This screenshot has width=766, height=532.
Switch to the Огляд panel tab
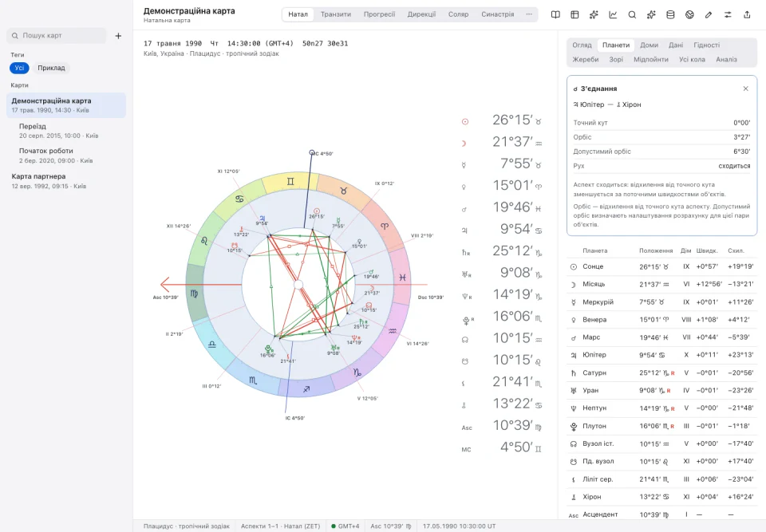[x=582, y=45]
